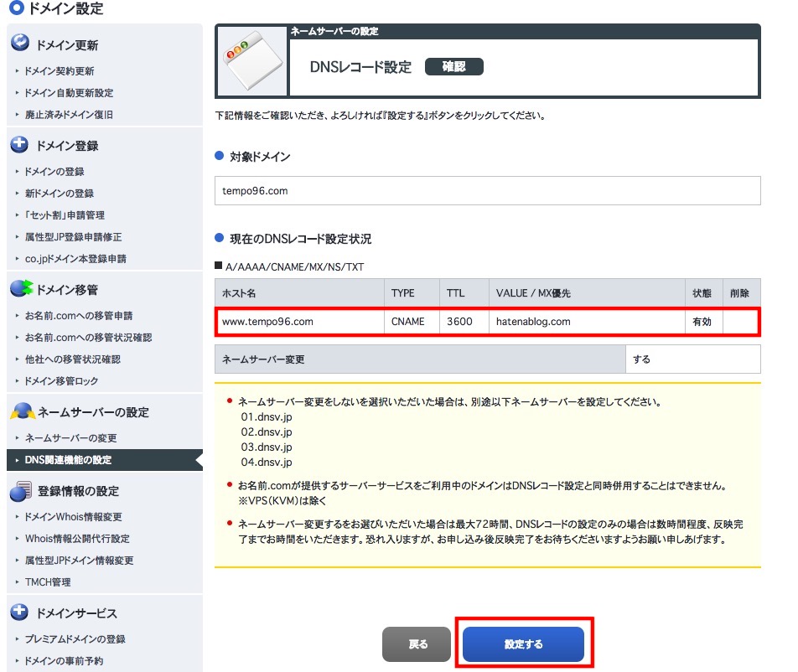Open TMCH管理 link
Image resolution: width=798 pixels, height=672 pixels.
48,582
